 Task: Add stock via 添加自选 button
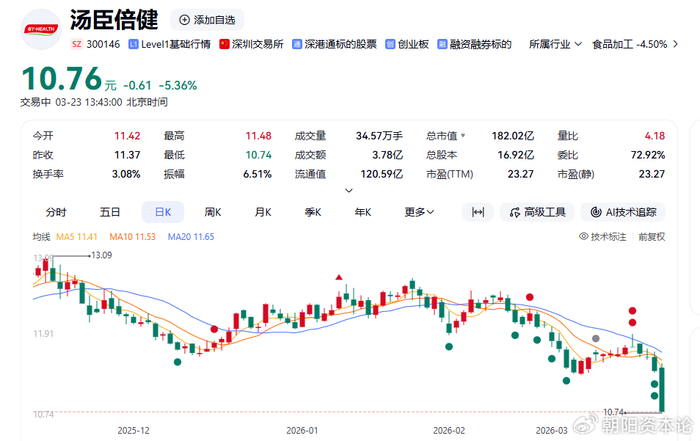207,20
